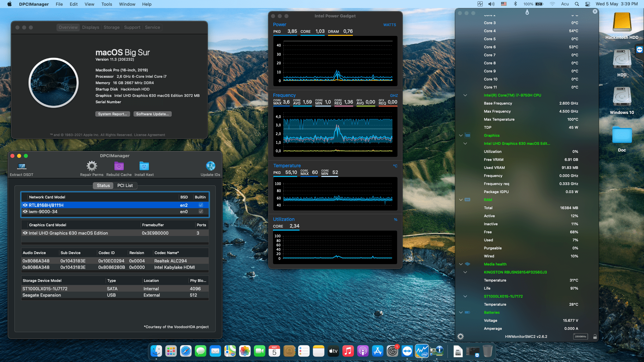Launch Safari from the Dock
The height and width of the screenshot is (362, 644).
pos(186,351)
